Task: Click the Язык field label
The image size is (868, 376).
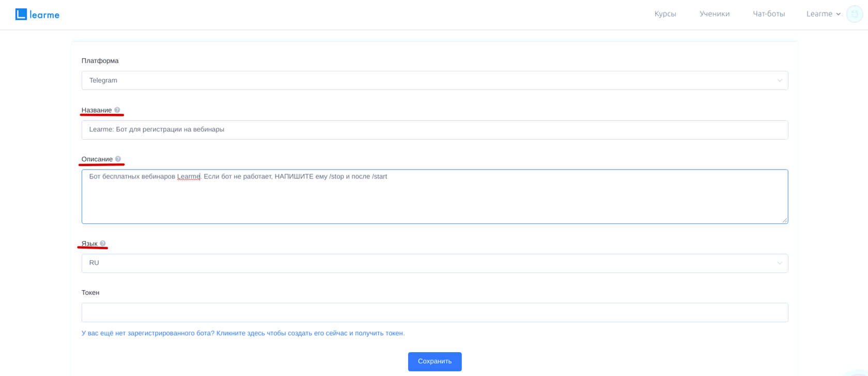Action: coord(89,244)
